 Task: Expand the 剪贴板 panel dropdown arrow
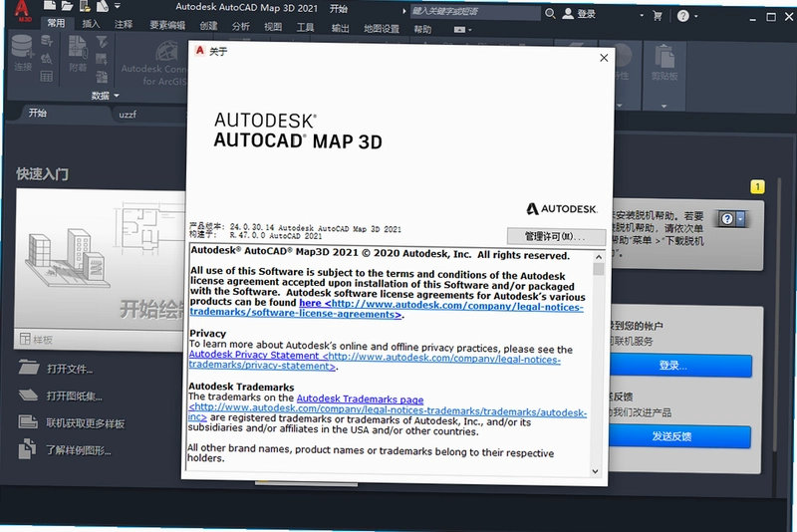click(x=664, y=107)
